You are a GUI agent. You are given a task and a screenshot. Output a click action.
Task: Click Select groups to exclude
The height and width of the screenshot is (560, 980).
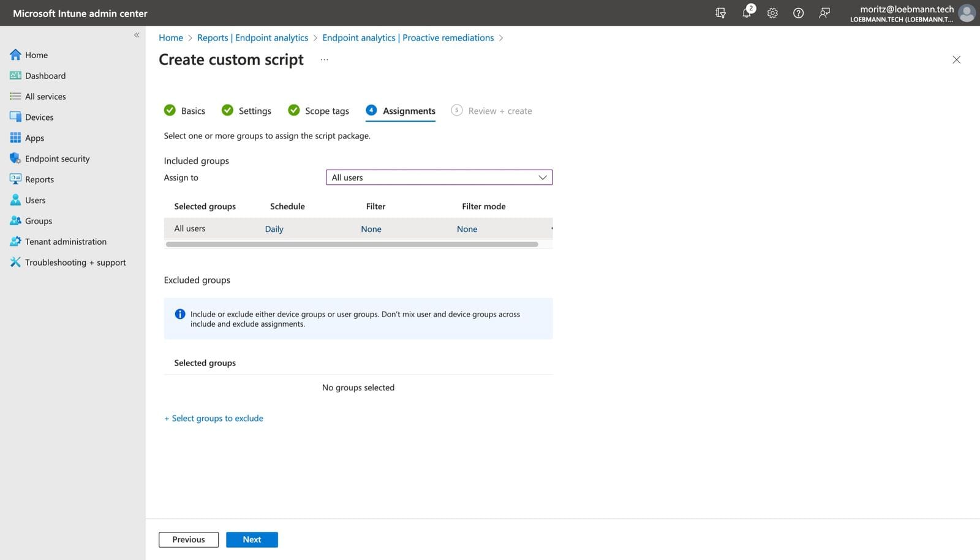click(x=214, y=418)
